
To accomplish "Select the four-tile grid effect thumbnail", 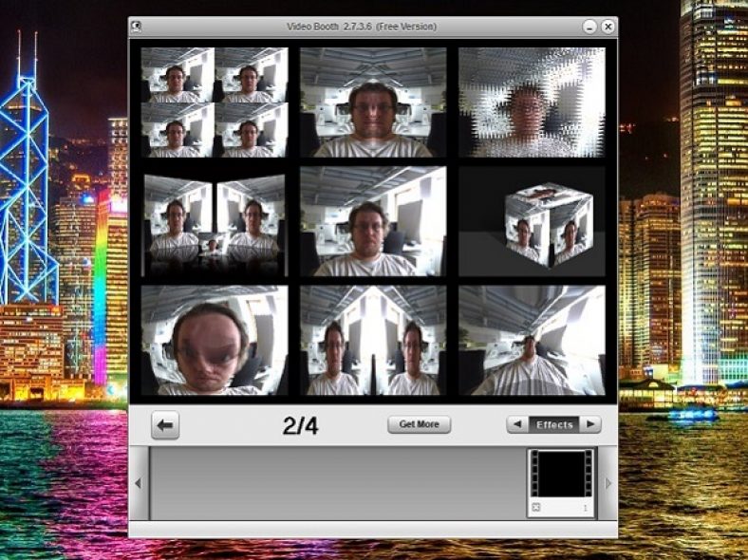I will point(215,103).
